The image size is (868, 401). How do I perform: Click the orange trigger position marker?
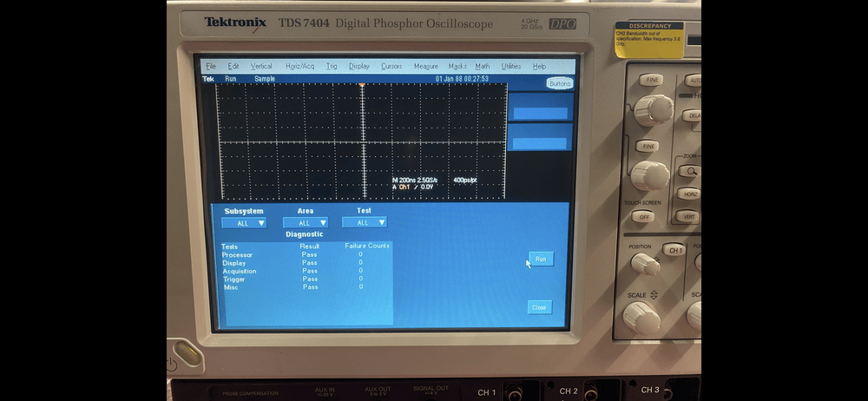361,85
